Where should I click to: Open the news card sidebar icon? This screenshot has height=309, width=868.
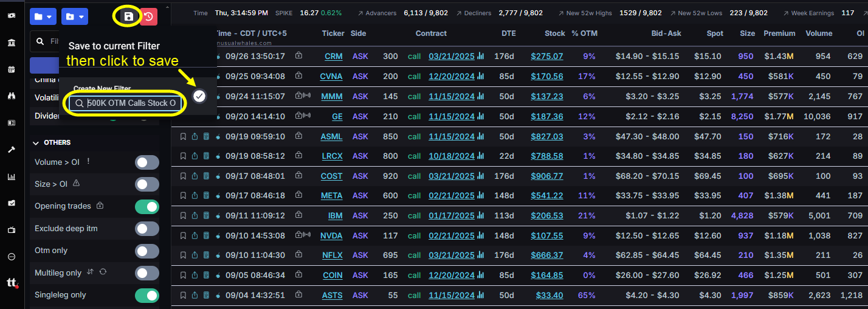[x=12, y=122]
